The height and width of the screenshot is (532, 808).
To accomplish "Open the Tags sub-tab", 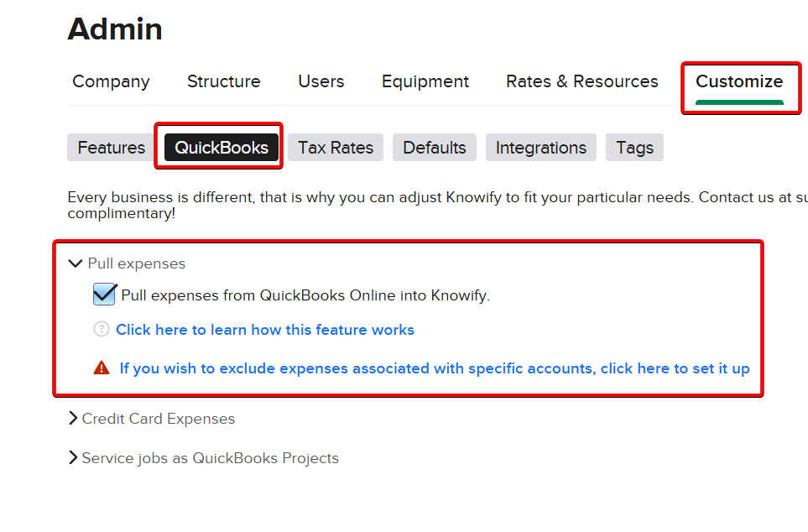I will [x=634, y=148].
